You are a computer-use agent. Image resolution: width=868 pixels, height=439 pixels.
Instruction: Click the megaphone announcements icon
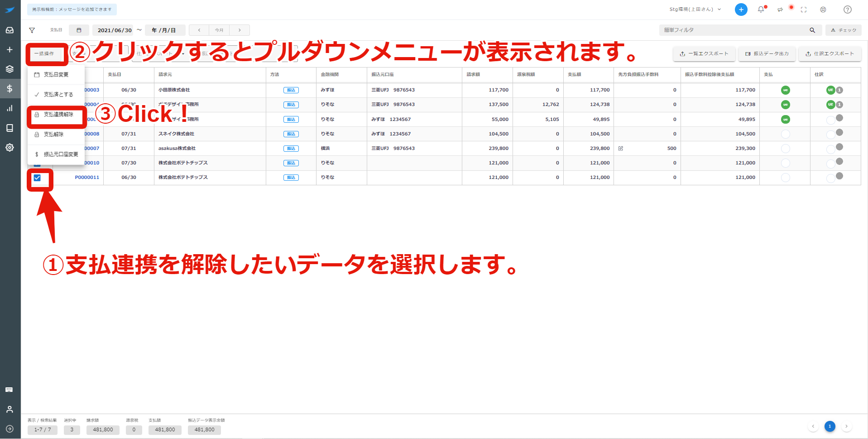tap(780, 10)
